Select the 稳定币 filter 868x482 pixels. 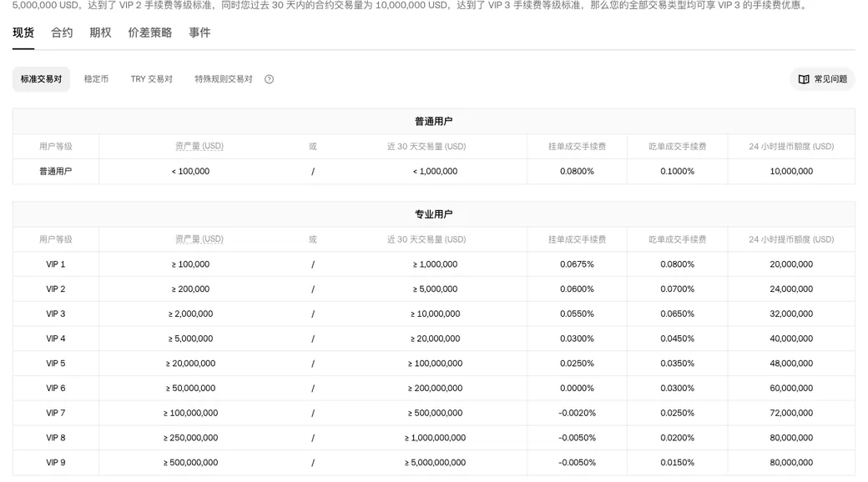click(x=96, y=79)
